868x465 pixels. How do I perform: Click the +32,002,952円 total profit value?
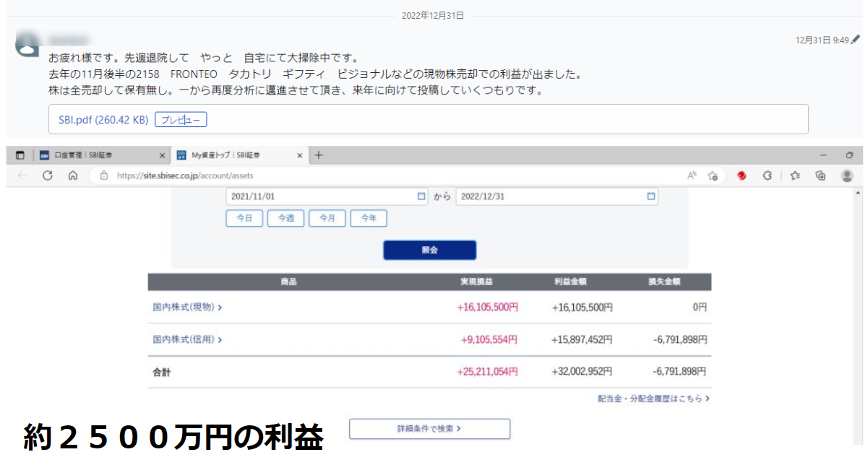tap(582, 372)
